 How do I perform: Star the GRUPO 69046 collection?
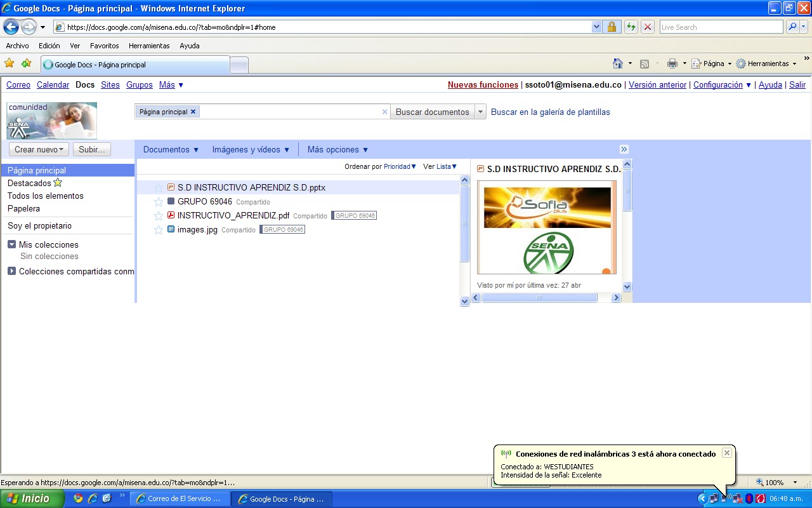click(158, 201)
